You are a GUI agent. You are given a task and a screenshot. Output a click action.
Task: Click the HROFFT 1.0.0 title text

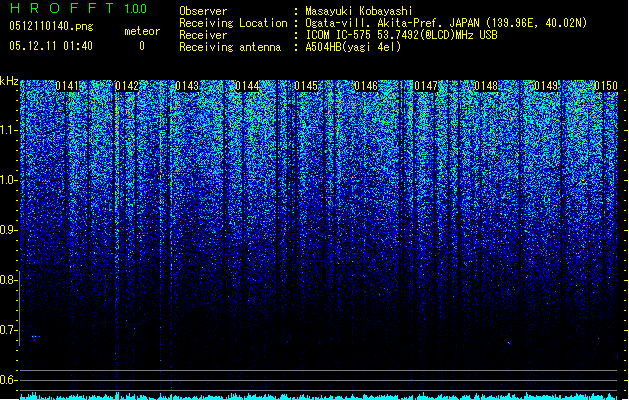tap(78, 8)
